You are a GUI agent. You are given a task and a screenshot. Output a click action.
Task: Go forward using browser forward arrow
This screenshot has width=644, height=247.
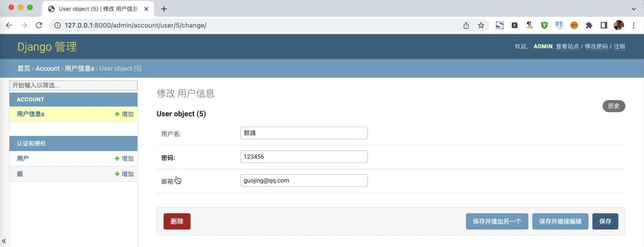[x=24, y=25]
